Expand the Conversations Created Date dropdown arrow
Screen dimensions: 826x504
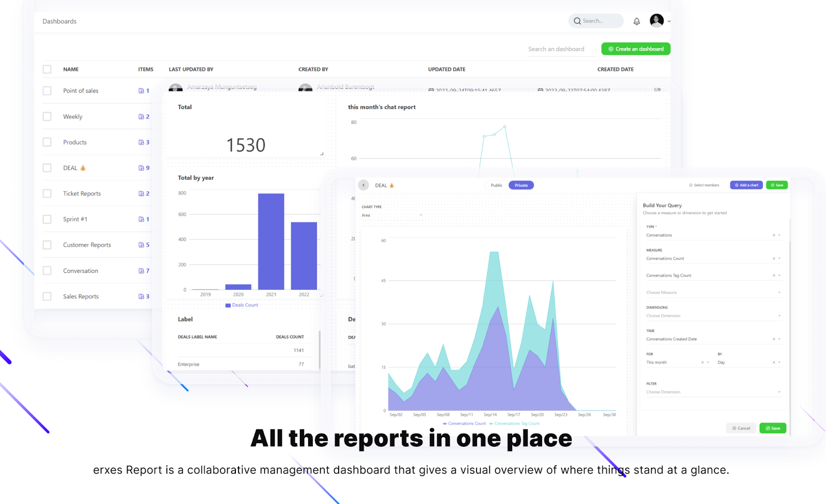tap(780, 339)
